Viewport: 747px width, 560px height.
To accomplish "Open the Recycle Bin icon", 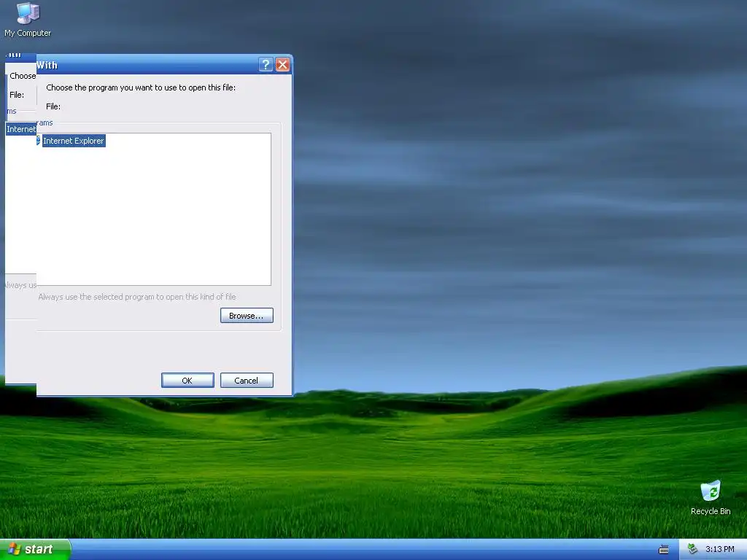I will (x=711, y=497).
